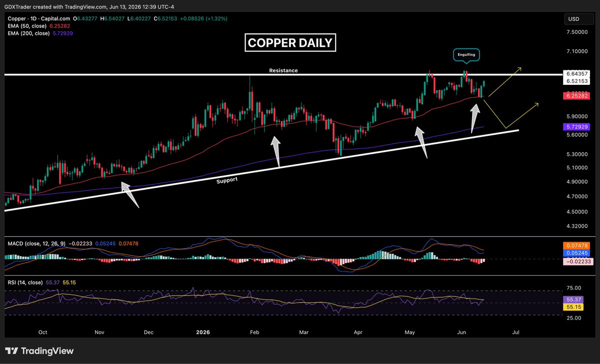Click the Resistance line label
The width and height of the screenshot is (600, 364).
click(283, 70)
